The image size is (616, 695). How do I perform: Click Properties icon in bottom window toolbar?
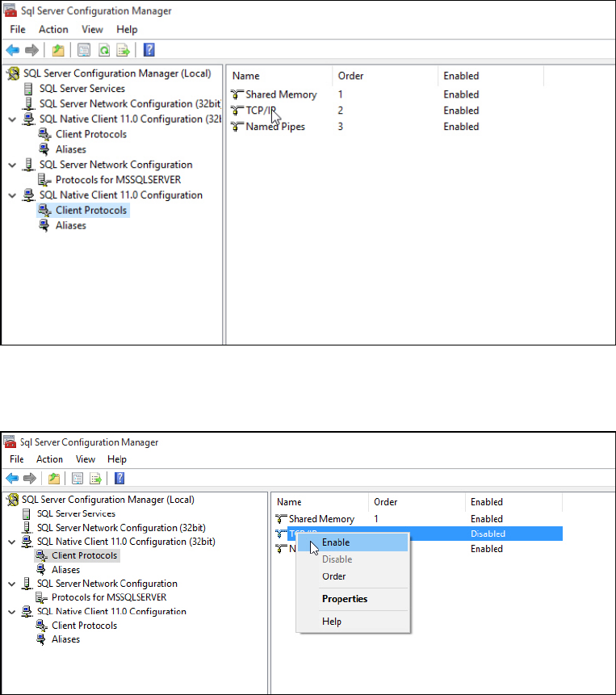click(x=78, y=478)
